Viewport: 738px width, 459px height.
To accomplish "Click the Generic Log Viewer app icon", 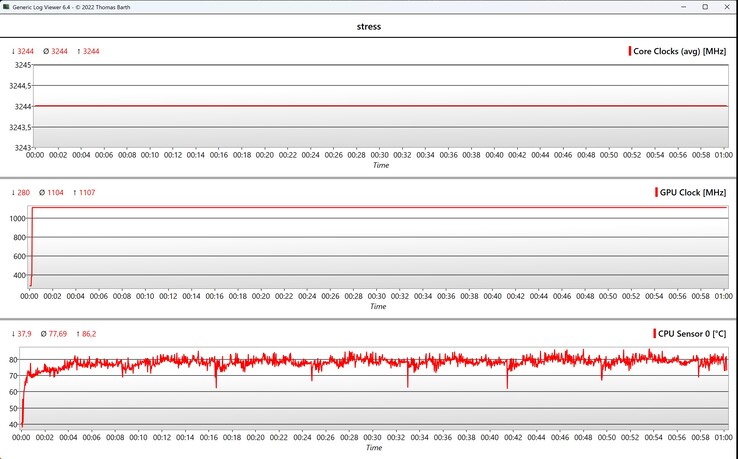I will pyautogui.click(x=8, y=7).
